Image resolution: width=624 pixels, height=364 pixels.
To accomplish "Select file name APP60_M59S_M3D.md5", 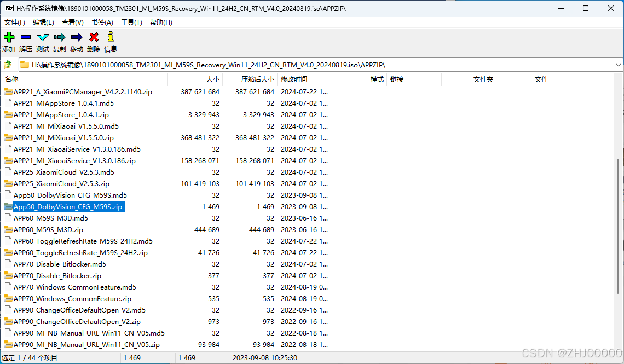I will pos(51,218).
